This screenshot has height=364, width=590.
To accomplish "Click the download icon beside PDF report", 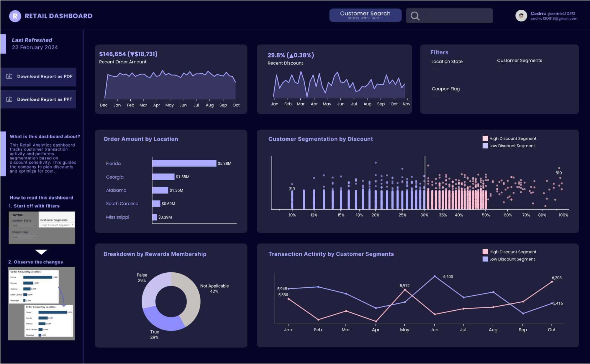I will tap(9, 76).
